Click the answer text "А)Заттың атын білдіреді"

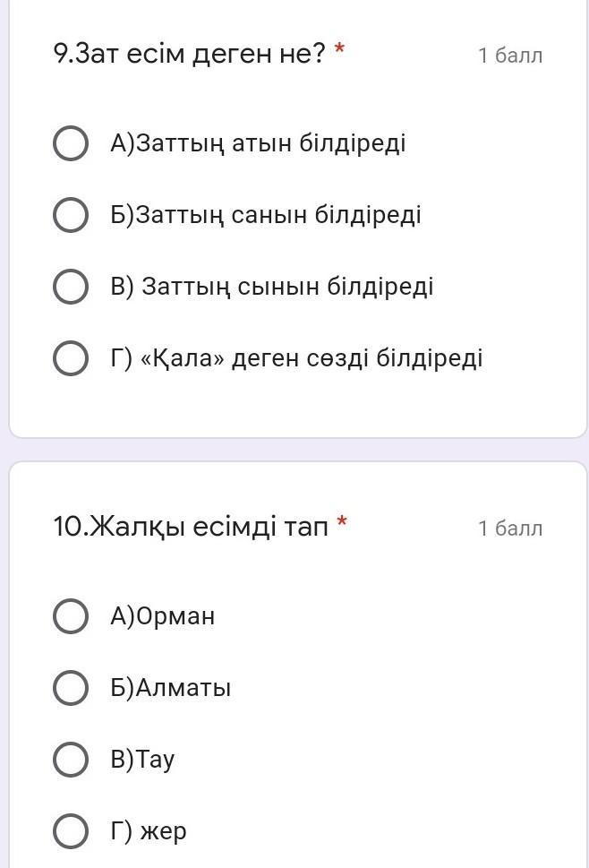click(258, 143)
